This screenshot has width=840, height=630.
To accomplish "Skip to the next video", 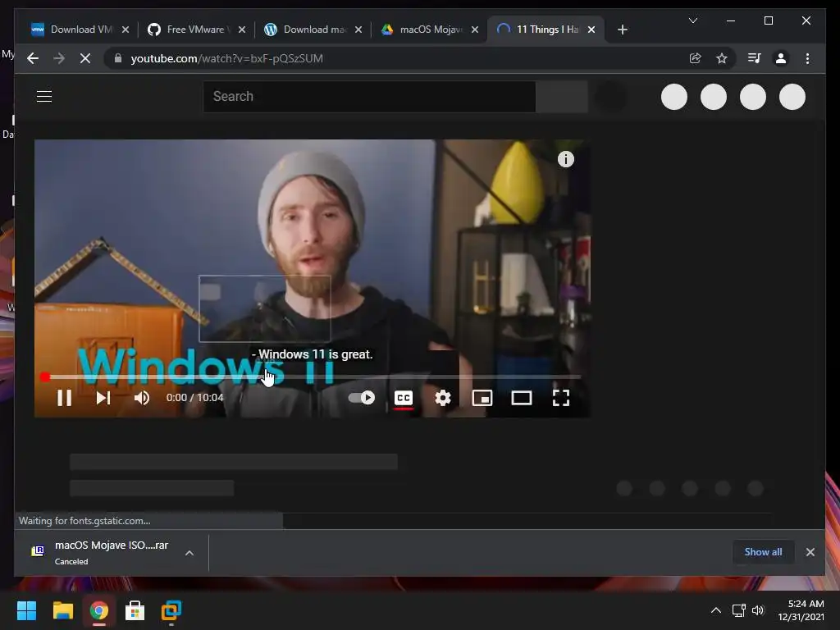I will [x=103, y=398].
